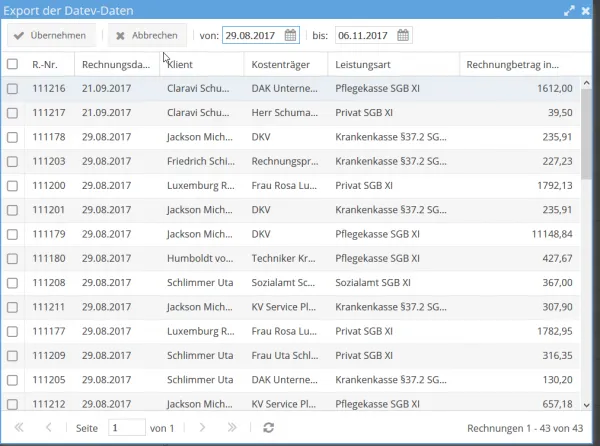Viewport: 600px width, 446px height.
Task: Sort by the Rechnungbetrag column header
Action: click(520, 64)
